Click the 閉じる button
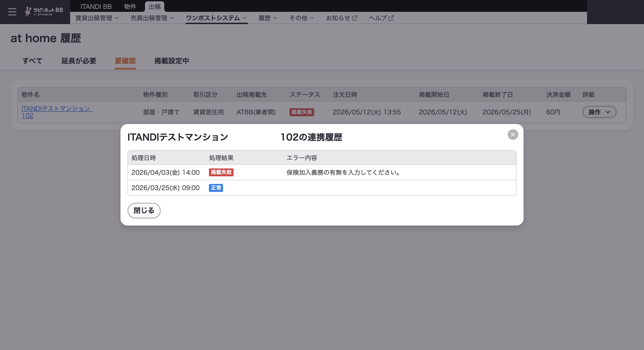This screenshot has width=644, height=350. coord(144,210)
